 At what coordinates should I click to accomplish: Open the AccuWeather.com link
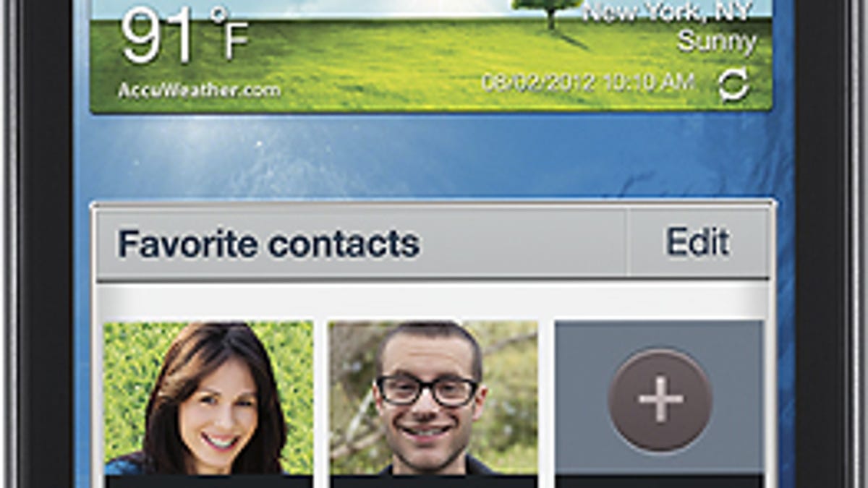pyautogui.click(x=200, y=90)
